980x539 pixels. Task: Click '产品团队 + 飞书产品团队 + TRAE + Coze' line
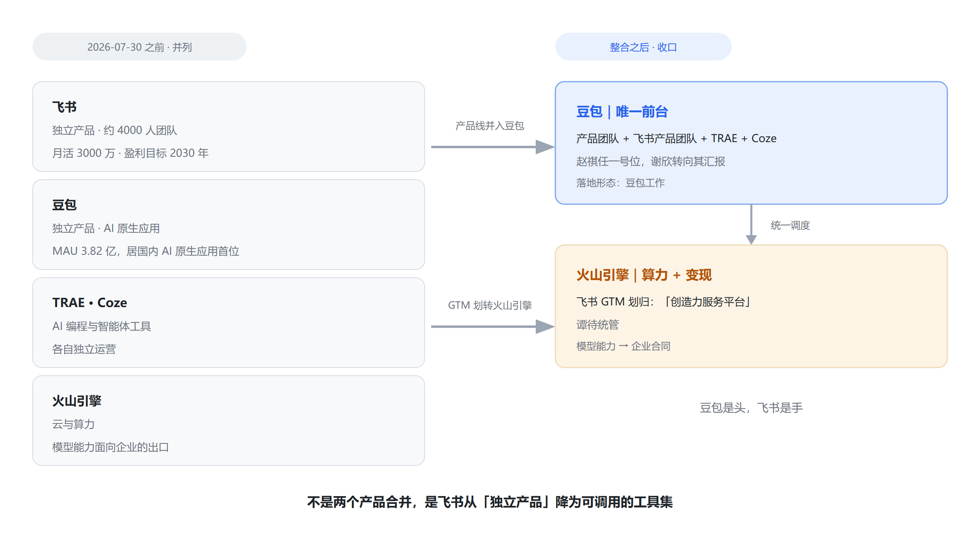[676, 138]
